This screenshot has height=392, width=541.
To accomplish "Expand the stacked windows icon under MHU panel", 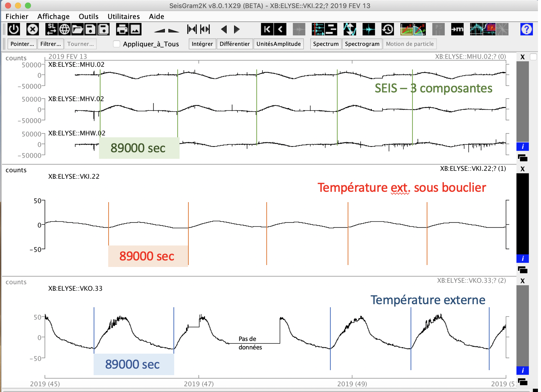I will pos(522,158).
